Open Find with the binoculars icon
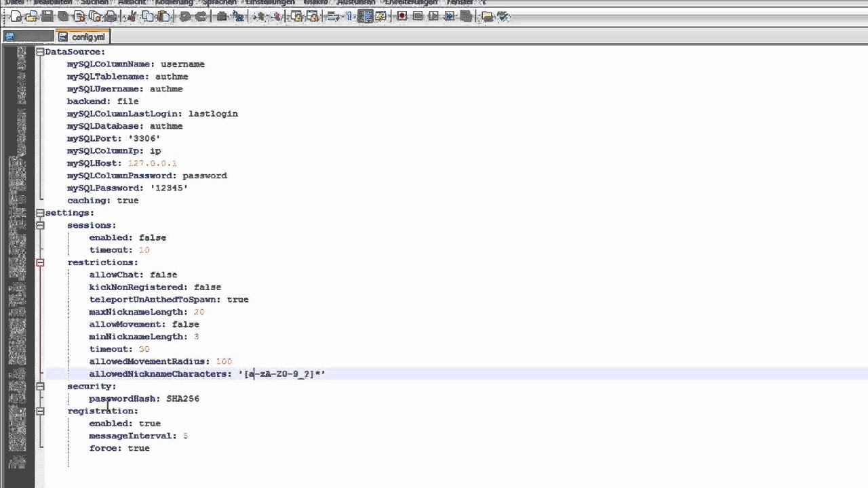868x488 pixels. 222,16
